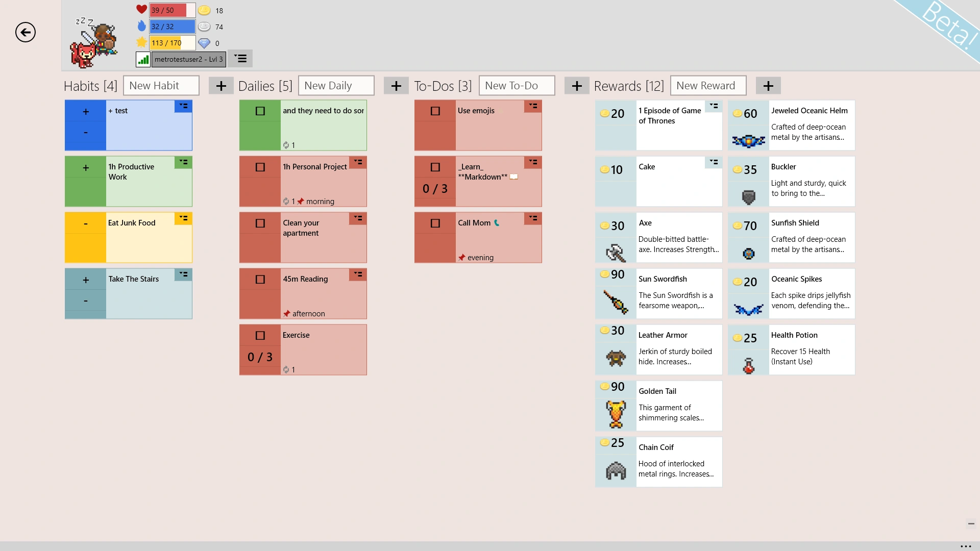Check off Clean your apartment daily
Screen dimensions: 980x551
click(x=260, y=223)
